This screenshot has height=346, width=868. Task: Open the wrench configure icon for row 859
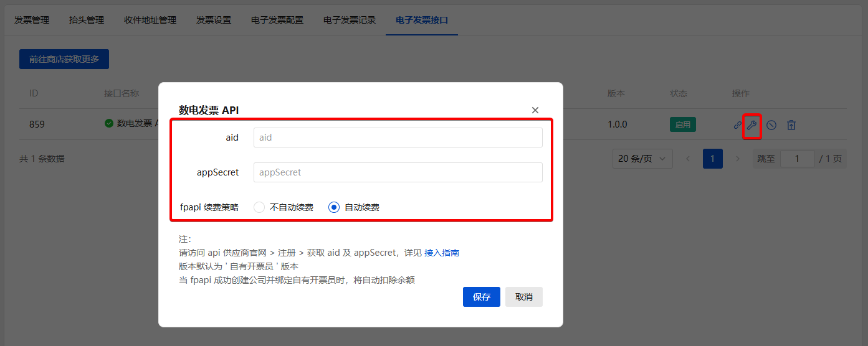pyautogui.click(x=751, y=125)
